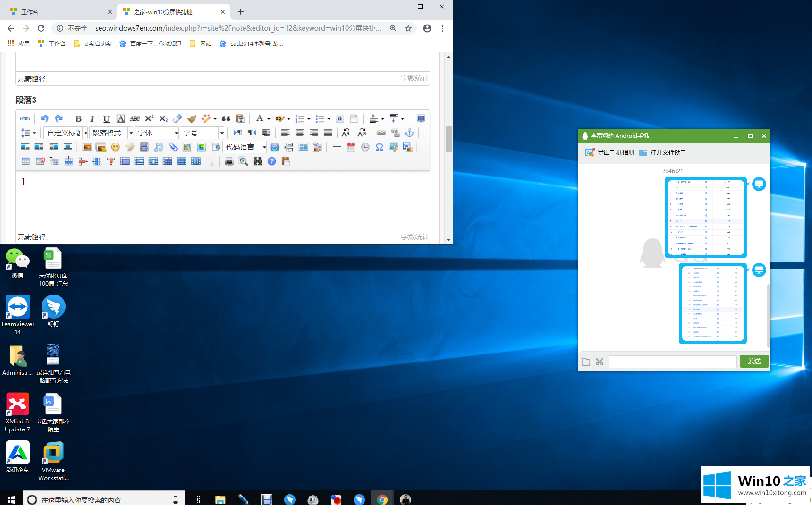
Task: Click the paste plain text icon
Action: tap(240, 118)
